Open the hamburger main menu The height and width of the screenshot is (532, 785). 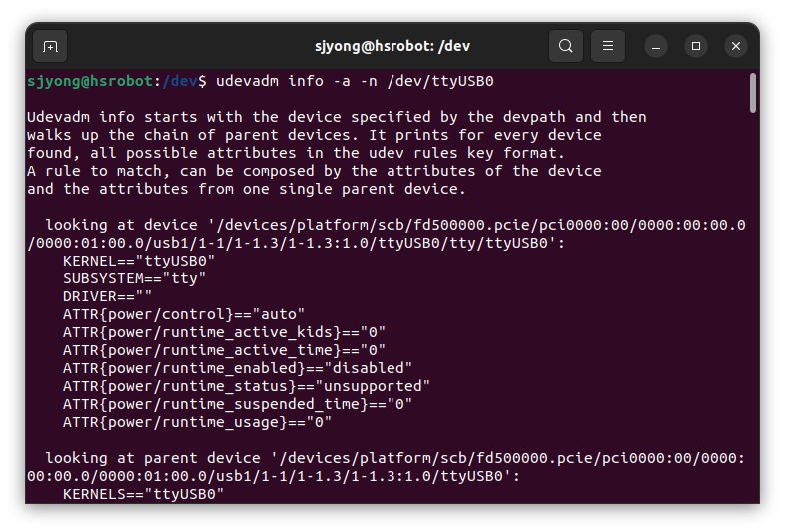click(608, 46)
